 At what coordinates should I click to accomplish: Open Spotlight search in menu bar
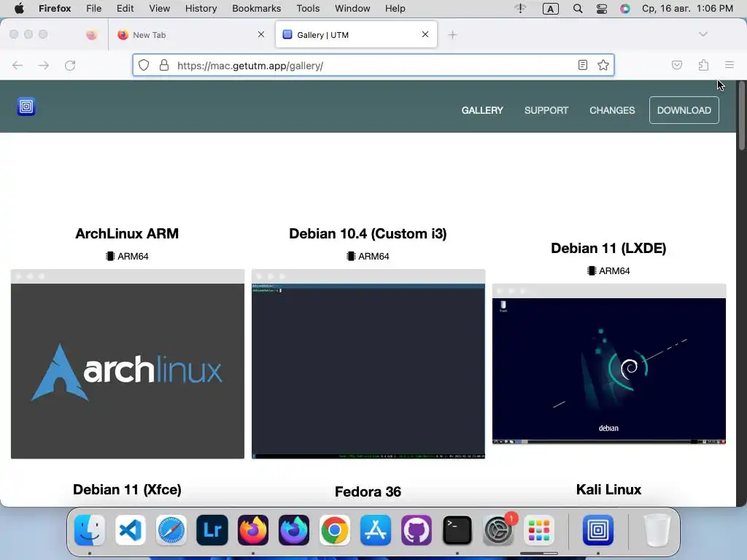[578, 9]
